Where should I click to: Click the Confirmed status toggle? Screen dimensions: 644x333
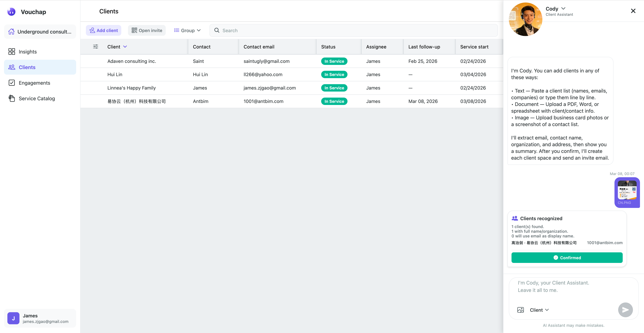click(x=567, y=258)
